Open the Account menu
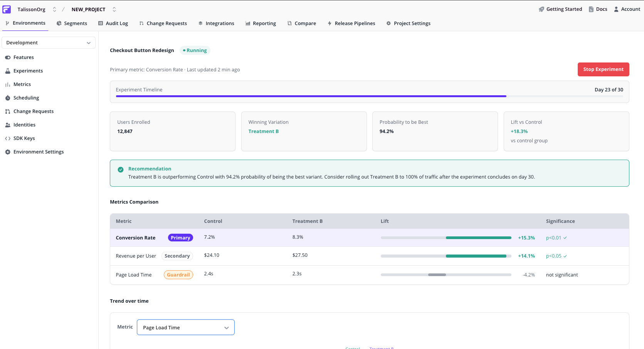This screenshot has height=349, width=644. tap(627, 9)
